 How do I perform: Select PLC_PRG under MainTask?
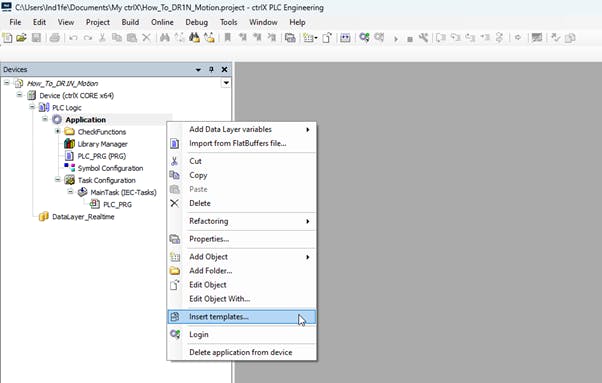point(117,205)
